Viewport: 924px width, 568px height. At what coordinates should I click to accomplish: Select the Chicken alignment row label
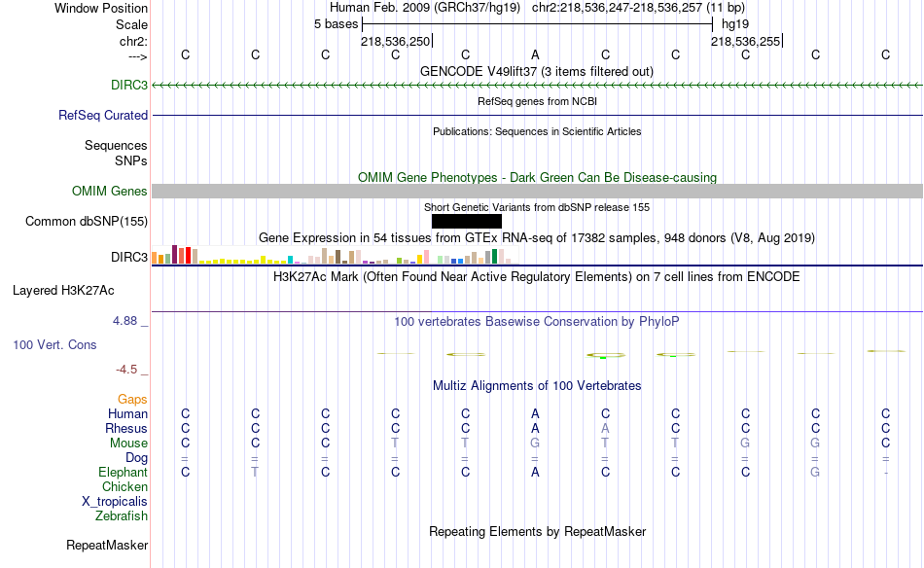[x=124, y=486]
